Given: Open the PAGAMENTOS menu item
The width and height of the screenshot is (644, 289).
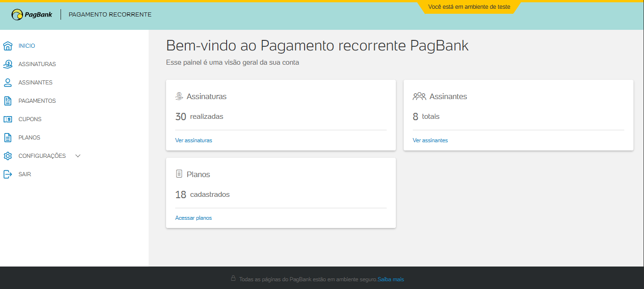Looking at the screenshot, I should click(37, 101).
